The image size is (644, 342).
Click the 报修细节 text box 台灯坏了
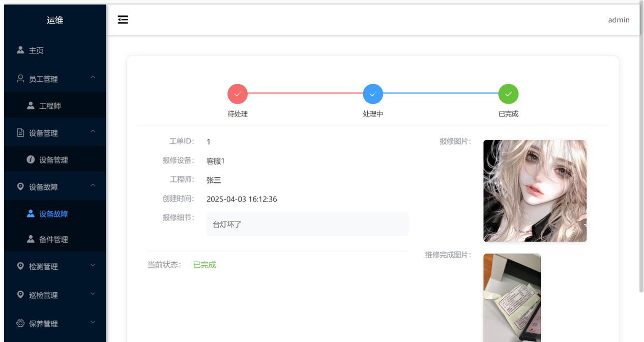tap(307, 224)
